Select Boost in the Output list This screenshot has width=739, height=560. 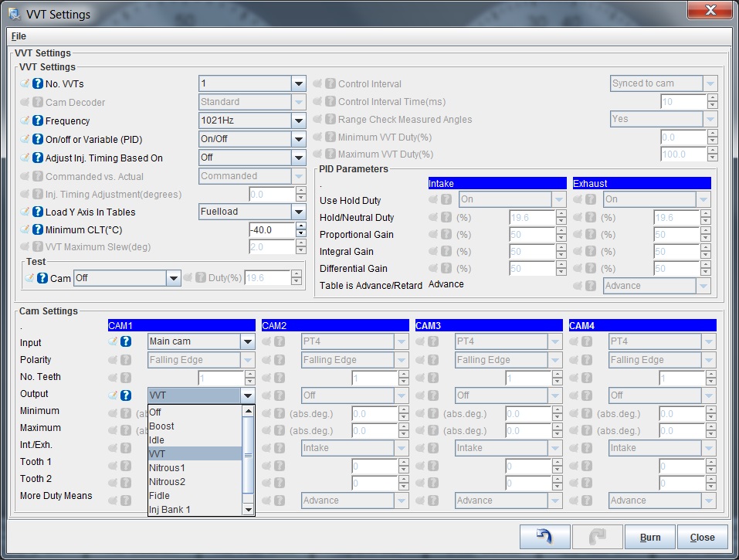(x=195, y=426)
